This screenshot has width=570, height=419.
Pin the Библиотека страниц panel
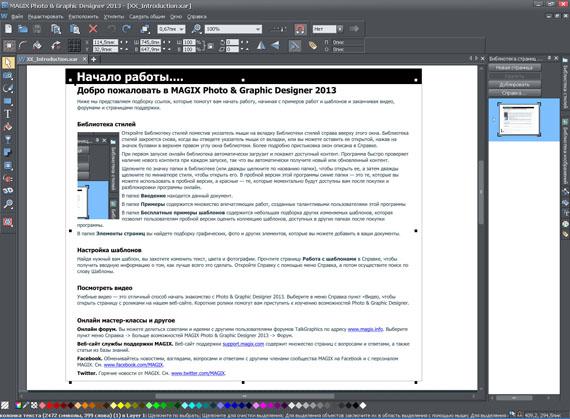[x=550, y=58]
